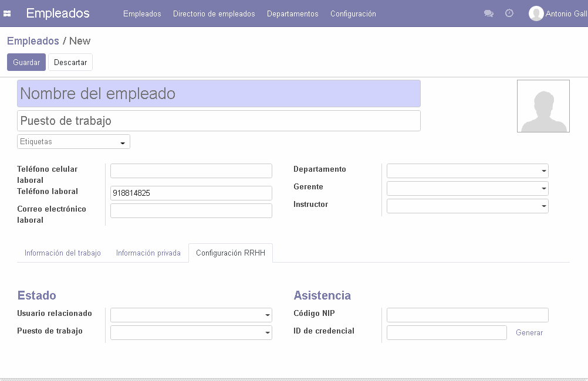588x381 pixels.
Task: Click the Empleados breadcrumb link
Action: pyautogui.click(x=33, y=41)
